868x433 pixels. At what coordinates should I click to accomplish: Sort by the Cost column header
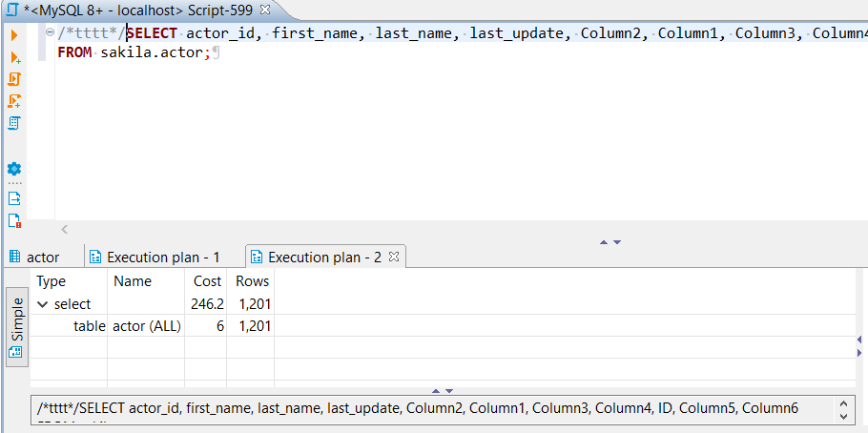point(205,281)
